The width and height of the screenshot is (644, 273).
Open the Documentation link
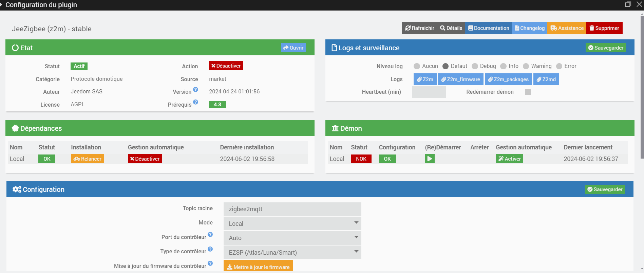pos(488,28)
